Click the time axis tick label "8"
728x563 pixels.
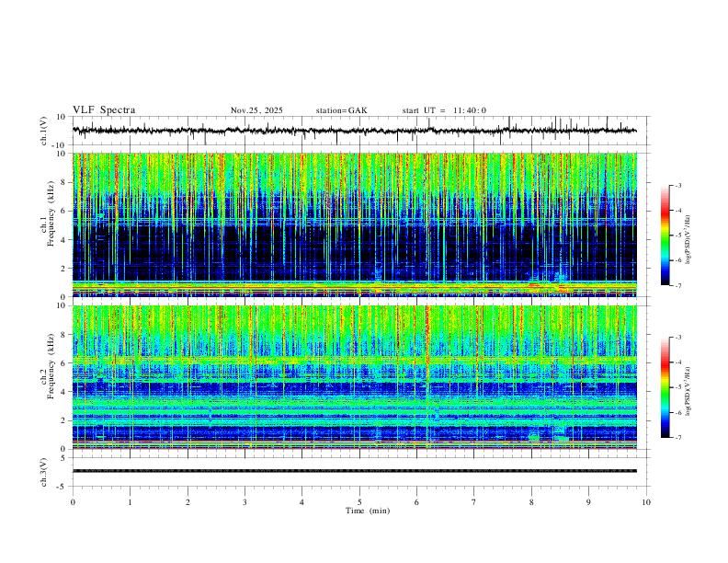pyautogui.click(x=531, y=502)
